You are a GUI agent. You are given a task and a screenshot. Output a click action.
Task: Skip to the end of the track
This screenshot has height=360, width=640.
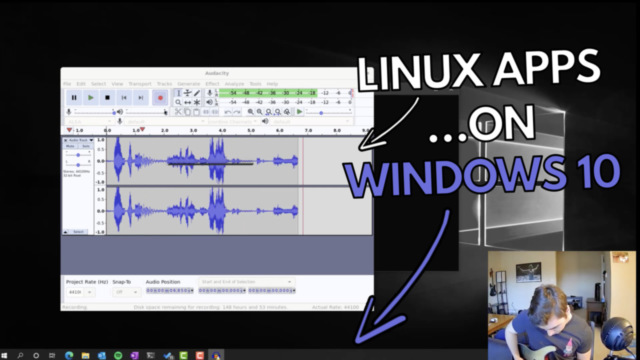coord(140,98)
